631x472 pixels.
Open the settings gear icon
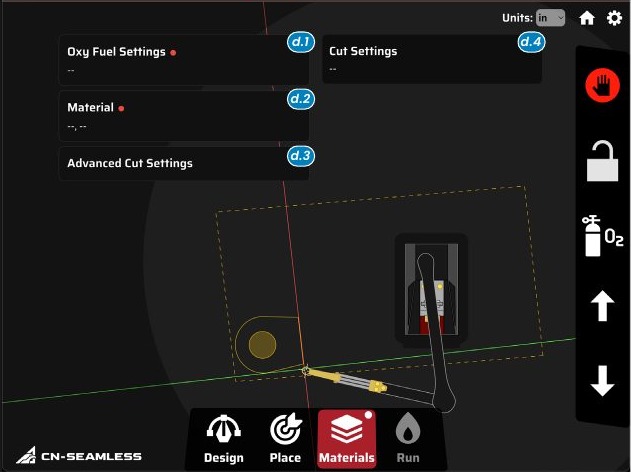point(614,18)
